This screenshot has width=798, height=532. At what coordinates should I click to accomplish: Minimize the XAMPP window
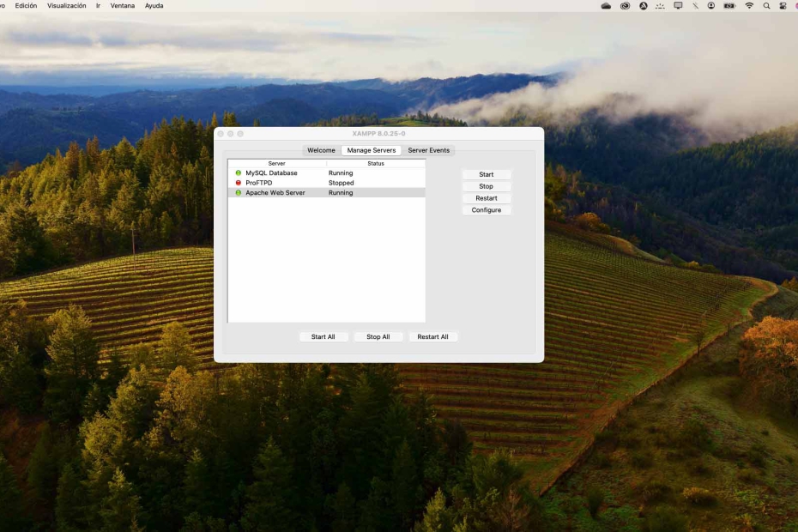(x=231, y=134)
